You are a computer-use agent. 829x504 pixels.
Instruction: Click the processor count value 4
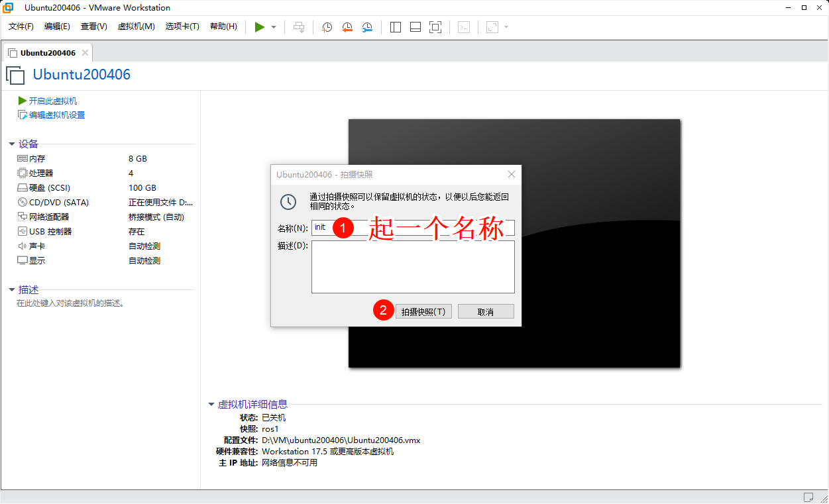click(x=131, y=174)
